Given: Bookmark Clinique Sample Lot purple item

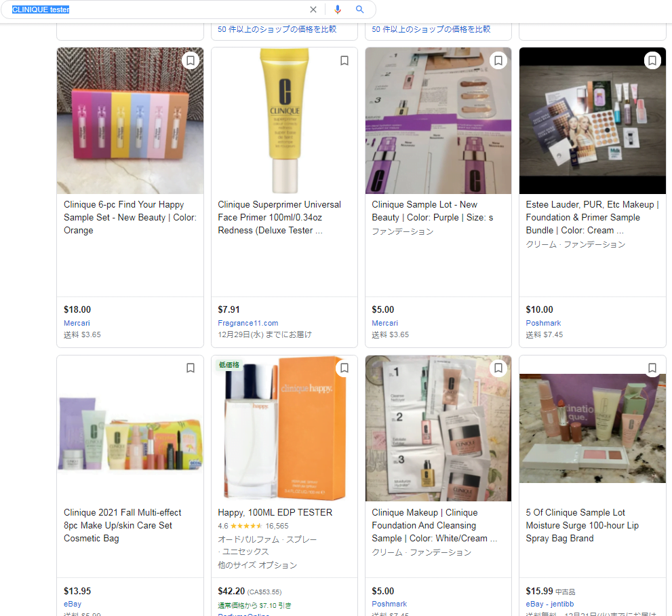Looking at the screenshot, I should coord(498,60).
